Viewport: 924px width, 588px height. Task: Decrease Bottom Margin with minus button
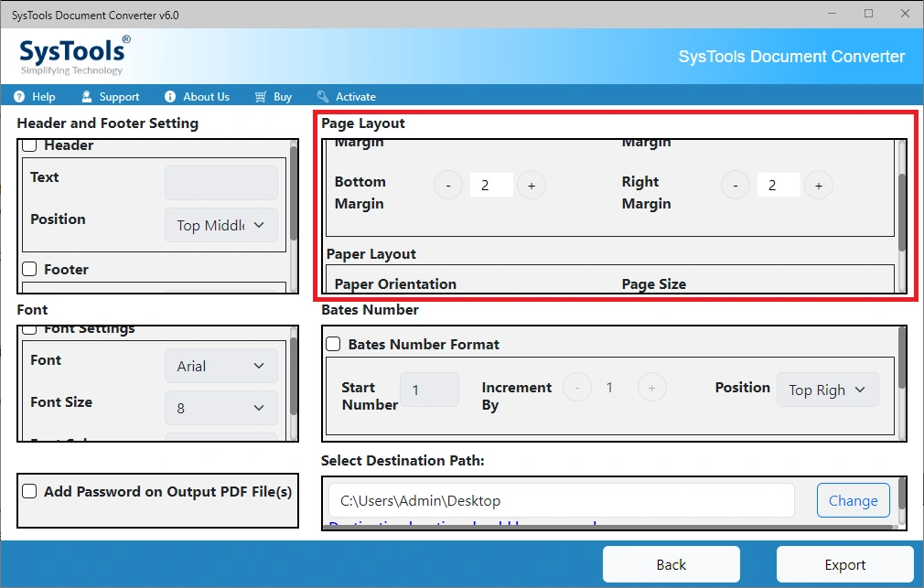(448, 186)
